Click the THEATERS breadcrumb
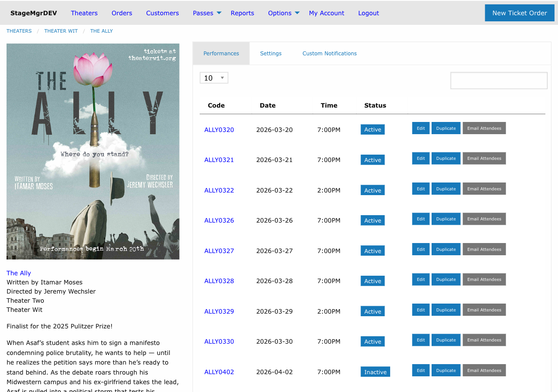This screenshot has width=558, height=392. click(19, 31)
